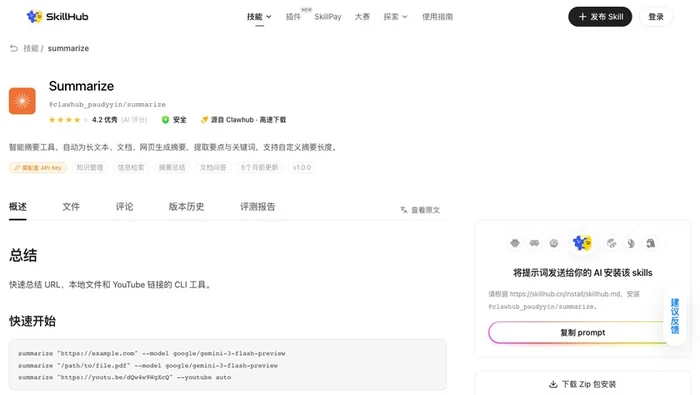
Task: Open the 建议反馈 side tab
Action: pos(675,316)
